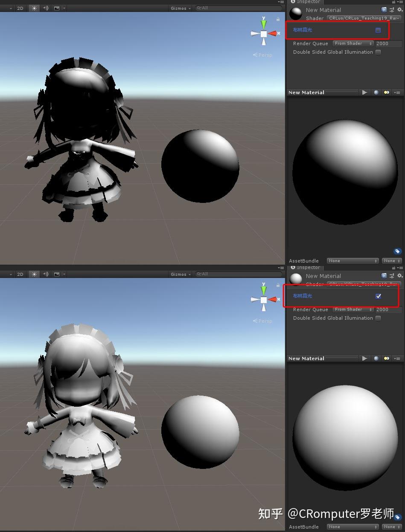
Task: Open shader help via the blue question mark icon
Action: (x=384, y=9)
